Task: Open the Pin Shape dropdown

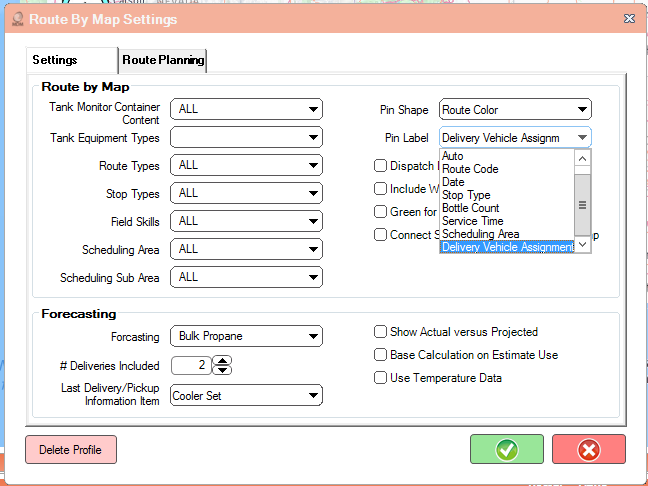Action: [515, 110]
